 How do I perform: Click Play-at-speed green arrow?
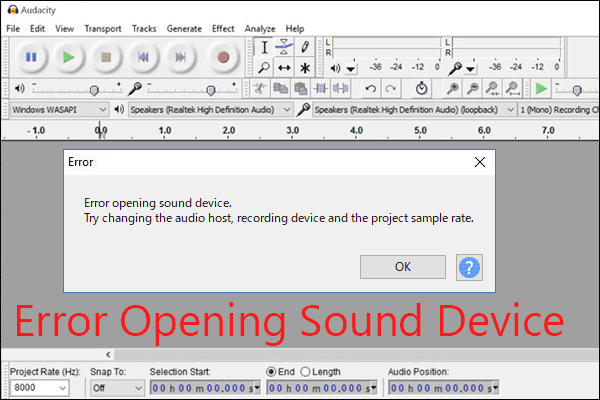pyautogui.click(x=540, y=89)
